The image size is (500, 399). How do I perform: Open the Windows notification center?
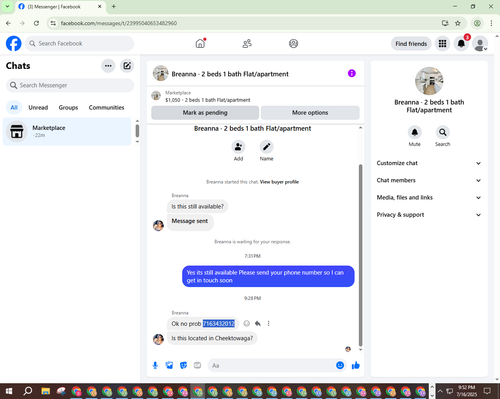487,391
